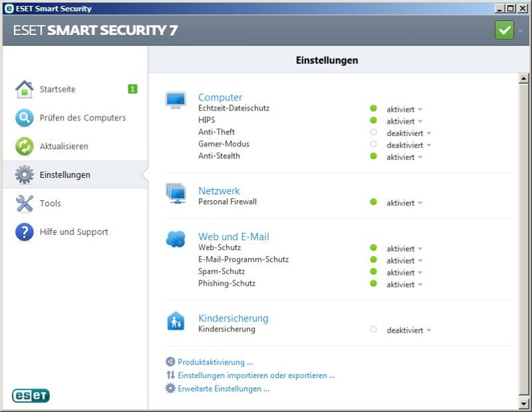Click the Netzwerk monitors section icon
The height and width of the screenshot is (412, 532).
coord(176,193)
